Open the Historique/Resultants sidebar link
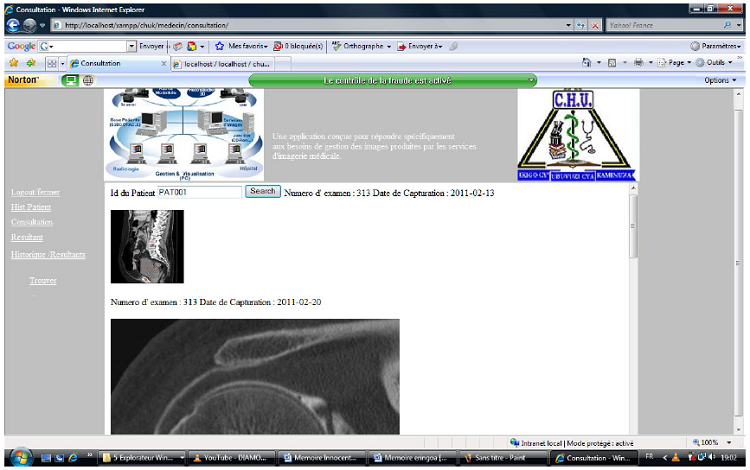The width and height of the screenshot is (750, 470). (x=48, y=255)
